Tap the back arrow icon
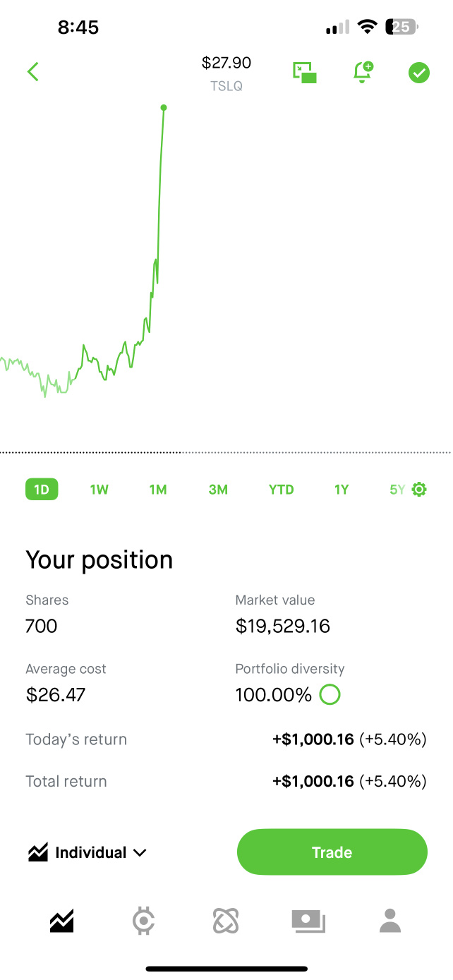453x980 pixels. click(32, 71)
